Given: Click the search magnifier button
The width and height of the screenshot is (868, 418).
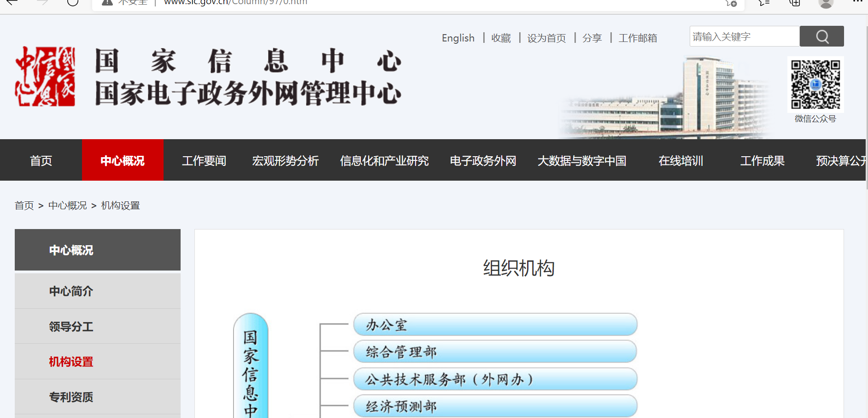Looking at the screenshot, I should coord(821,36).
